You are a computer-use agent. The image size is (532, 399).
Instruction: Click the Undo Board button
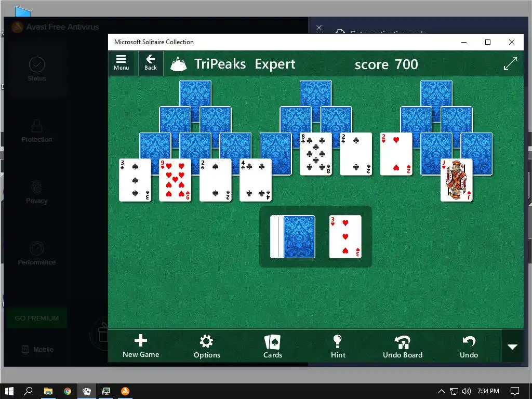click(x=403, y=346)
